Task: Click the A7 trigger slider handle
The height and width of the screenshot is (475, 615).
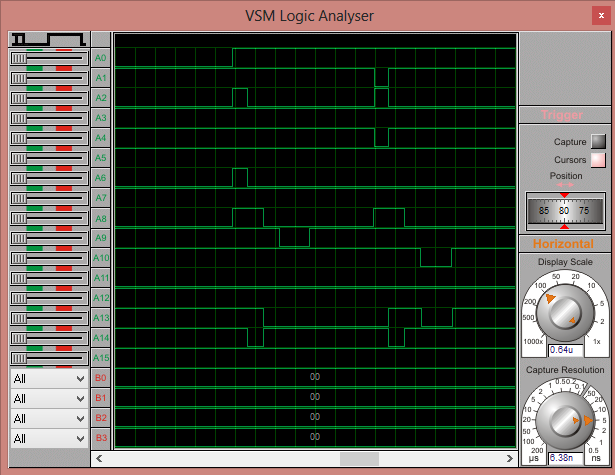Action: [x=19, y=198]
